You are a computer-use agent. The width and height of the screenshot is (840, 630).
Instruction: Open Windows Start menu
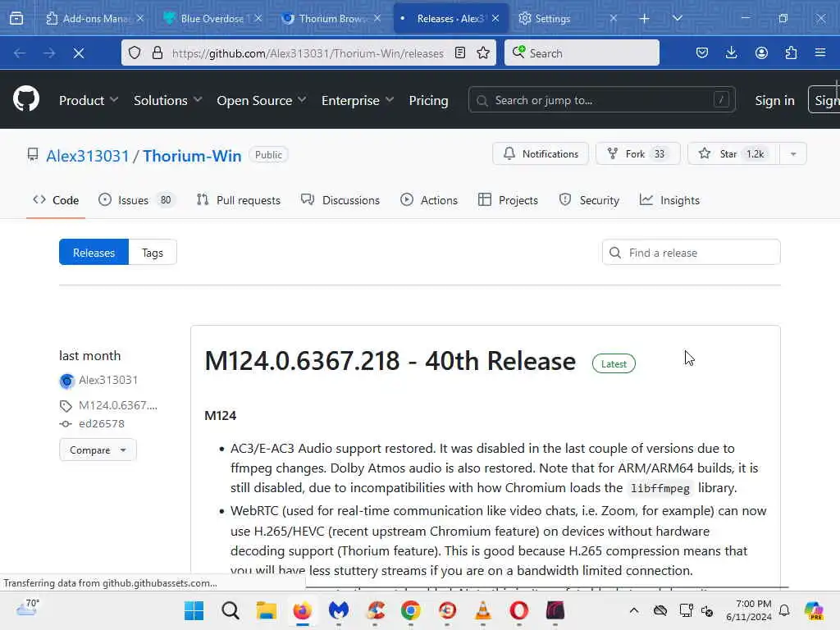point(194,610)
